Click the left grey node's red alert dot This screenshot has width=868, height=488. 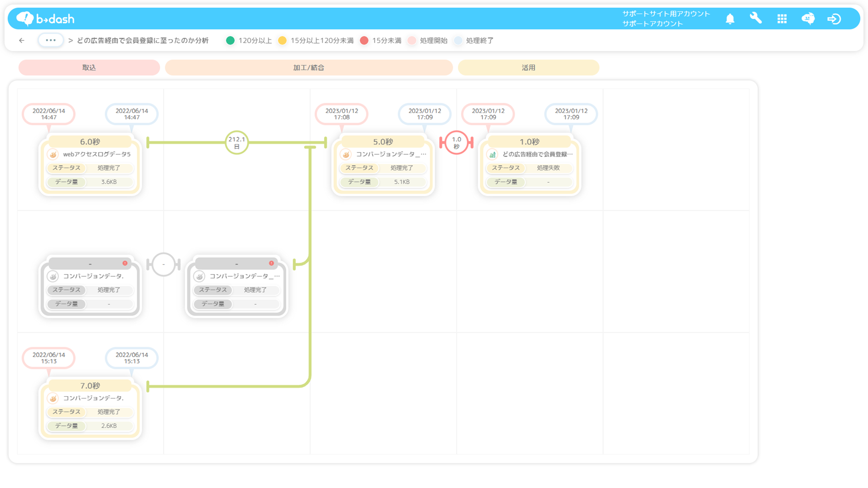pos(125,263)
